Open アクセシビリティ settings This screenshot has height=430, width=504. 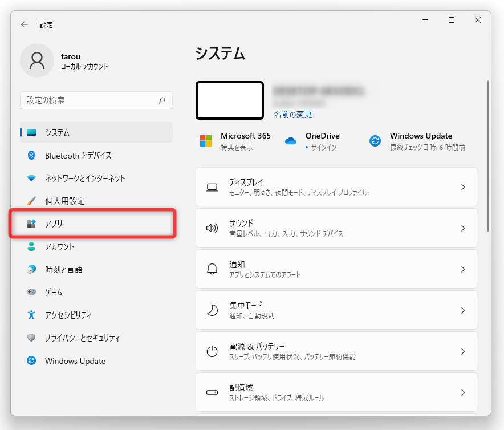pos(96,315)
